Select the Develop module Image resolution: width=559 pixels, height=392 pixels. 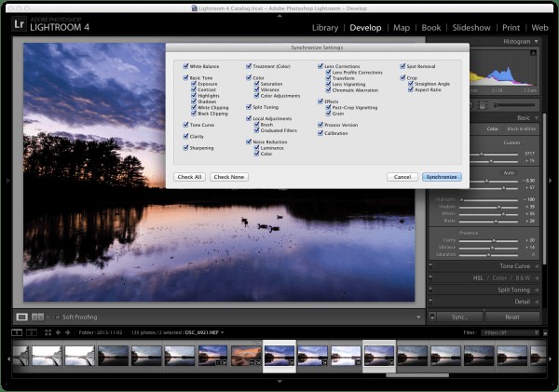[365, 27]
